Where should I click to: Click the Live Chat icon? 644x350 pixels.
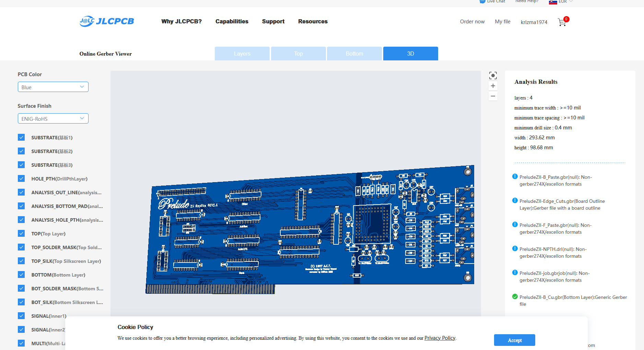[482, 1]
